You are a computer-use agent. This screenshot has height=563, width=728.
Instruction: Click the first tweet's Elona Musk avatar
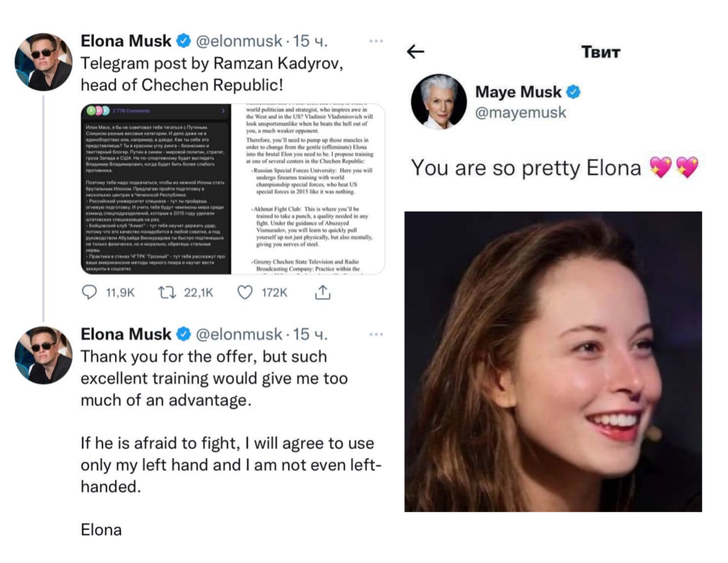point(43,62)
